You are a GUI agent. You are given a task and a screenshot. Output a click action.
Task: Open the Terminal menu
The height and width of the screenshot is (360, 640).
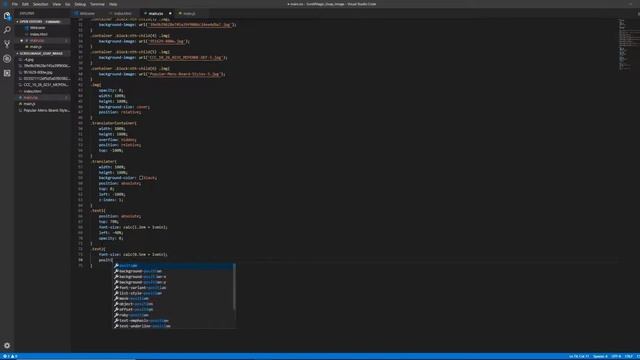pyautogui.click(x=97, y=4)
